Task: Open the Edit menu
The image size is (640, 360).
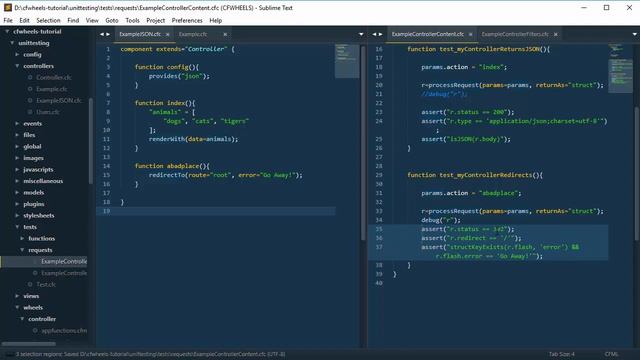Action: (x=24, y=20)
